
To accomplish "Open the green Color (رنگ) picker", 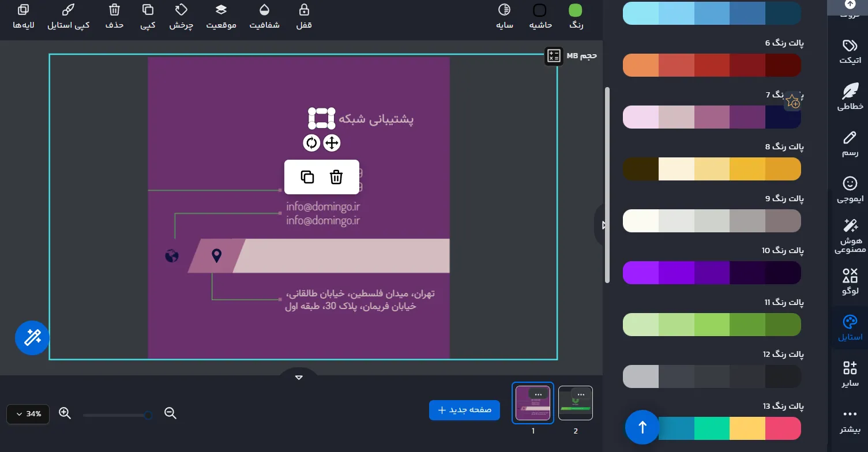I will click(x=576, y=16).
